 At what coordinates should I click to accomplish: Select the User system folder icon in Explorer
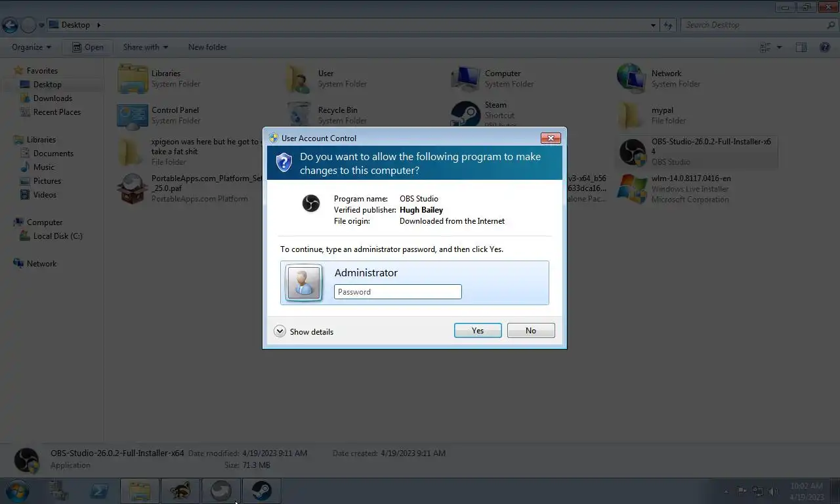coord(299,79)
